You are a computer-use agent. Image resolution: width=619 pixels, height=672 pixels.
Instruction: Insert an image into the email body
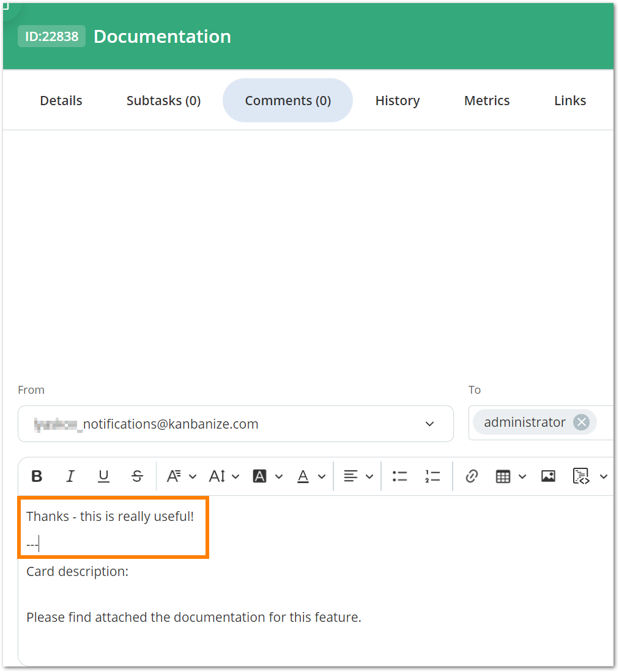(548, 476)
